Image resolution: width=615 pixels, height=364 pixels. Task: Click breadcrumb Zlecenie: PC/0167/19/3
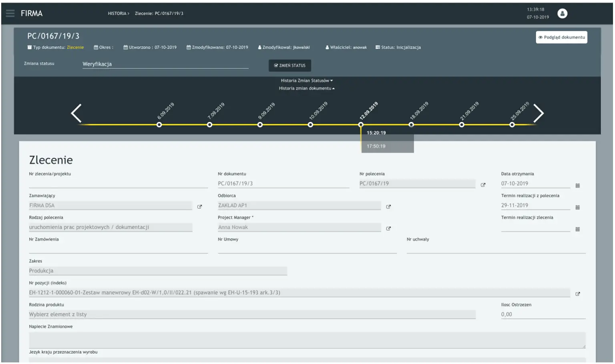coord(159,14)
